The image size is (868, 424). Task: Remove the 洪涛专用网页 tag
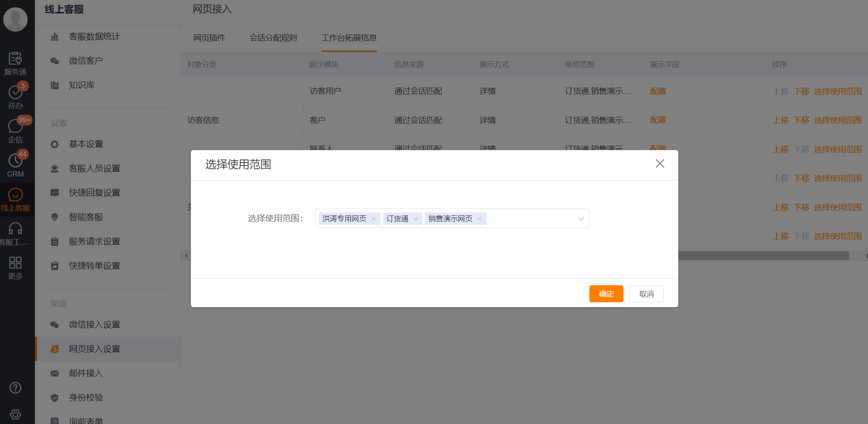click(x=373, y=219)
